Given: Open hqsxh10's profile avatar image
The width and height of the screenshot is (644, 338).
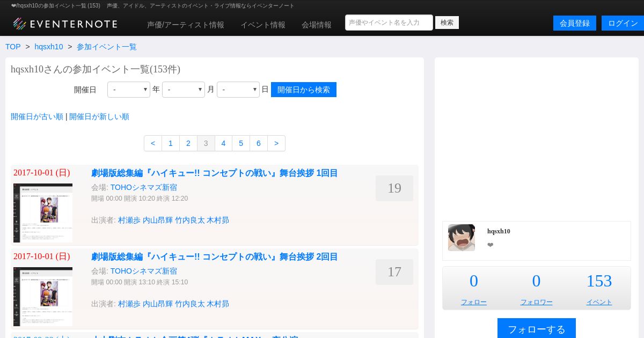Looking at the screenshot, I should 462,238.
